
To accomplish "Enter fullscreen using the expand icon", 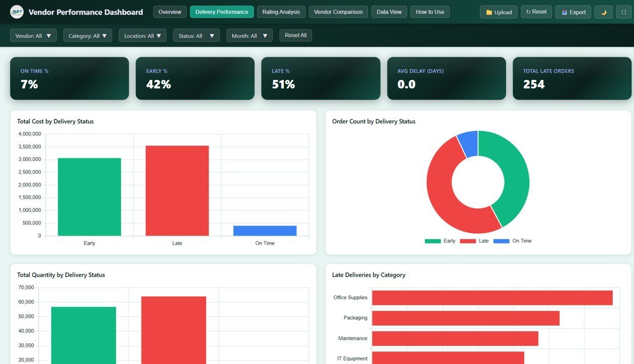I will [623, 12].
